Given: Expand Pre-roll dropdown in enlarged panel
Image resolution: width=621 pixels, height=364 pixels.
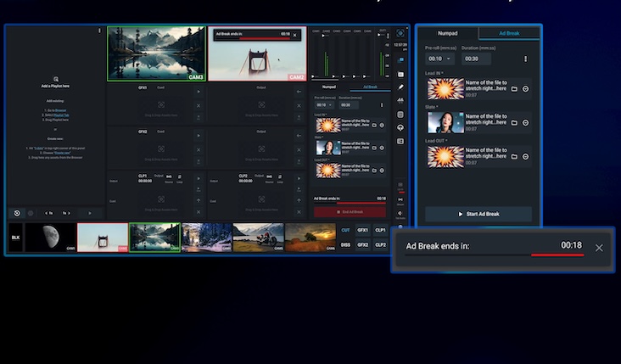Looking at the screenshot, I should click(439, 59).
